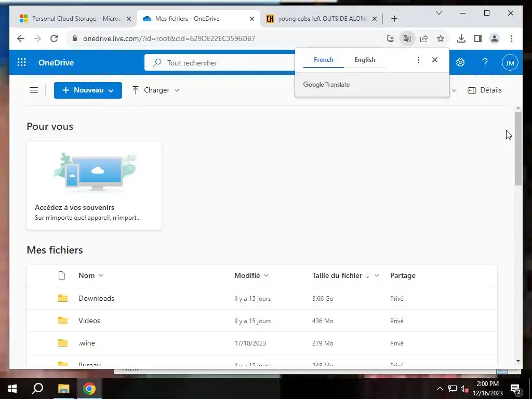This screenshot has width=532, height=399.
Task: Click the Downloads folder icon
Action: click(x=63, y=298)
